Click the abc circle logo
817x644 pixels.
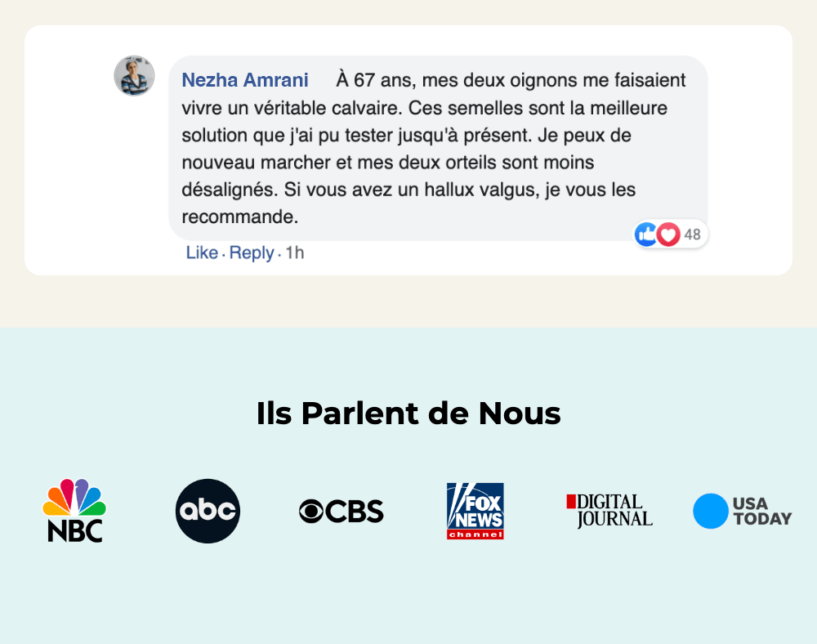208,511
